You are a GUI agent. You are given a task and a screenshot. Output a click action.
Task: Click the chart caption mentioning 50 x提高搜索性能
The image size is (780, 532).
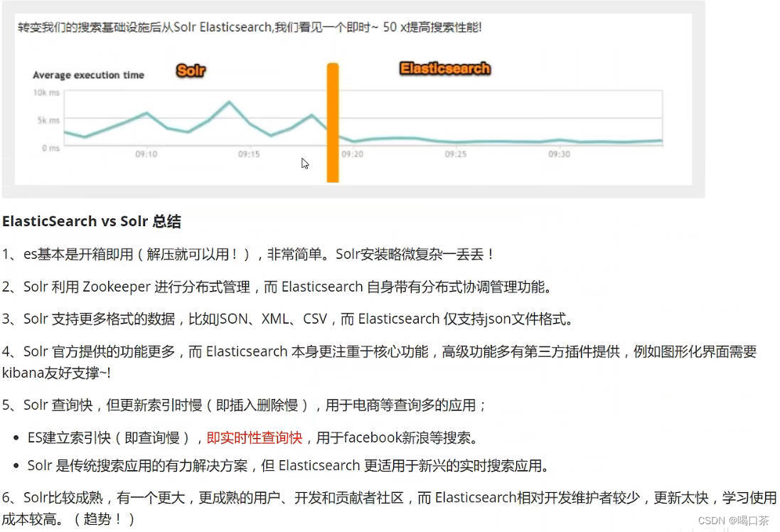tap(250, 27)
